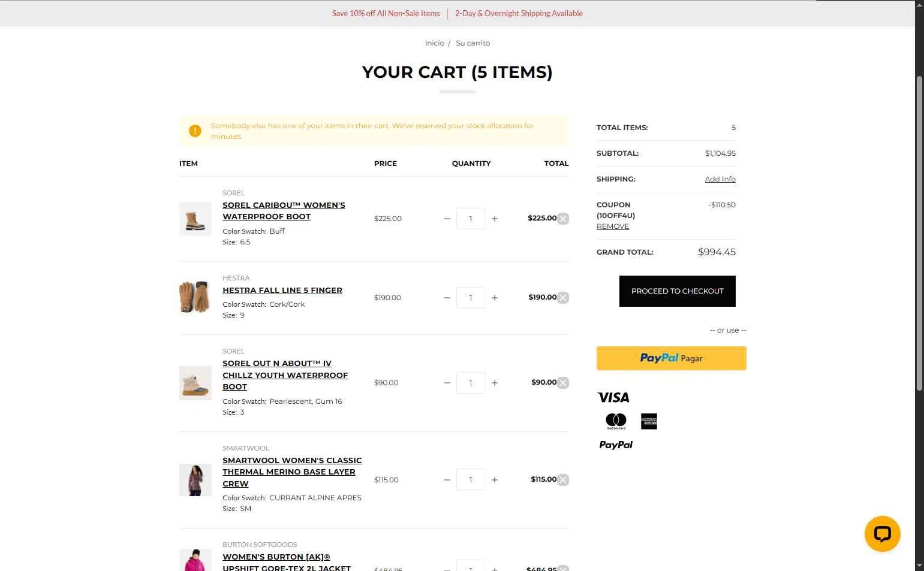This screenshot has width=924, height=571.
Task: Pay with PayPal Pagar button
Action: (672, 358)
